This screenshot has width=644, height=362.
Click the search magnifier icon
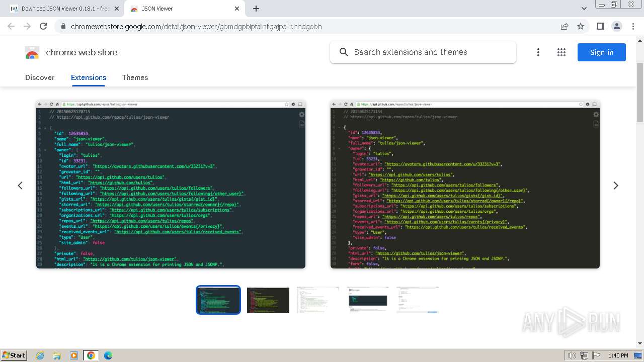(x=344, y=52)
